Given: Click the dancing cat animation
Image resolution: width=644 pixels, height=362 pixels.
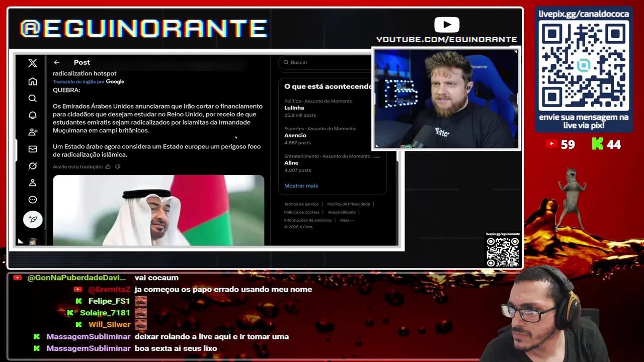Looking at the screenshot, I should point(573,199).
